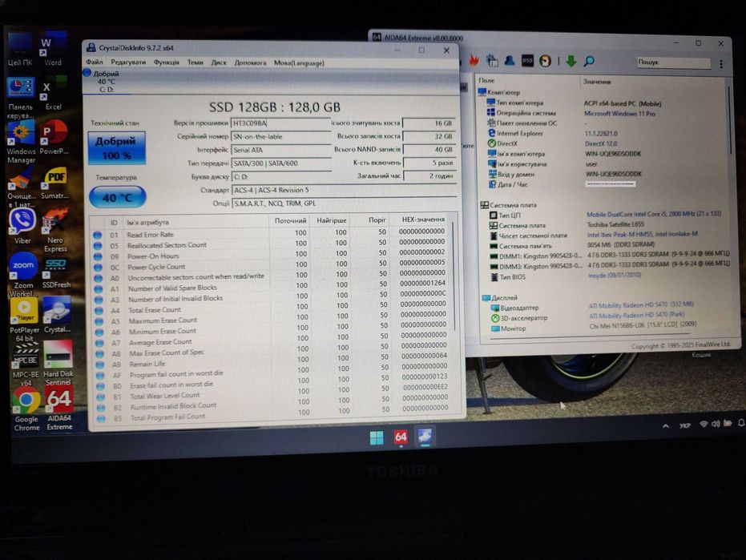Click the Microsoft Windows 11 Pro link
This screenshot has width=746, height=560.
tap(619, 114)
